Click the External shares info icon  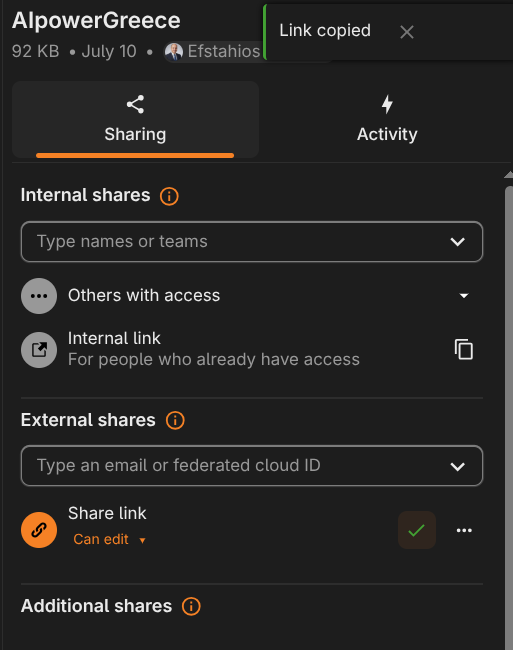tap(175, 420)
